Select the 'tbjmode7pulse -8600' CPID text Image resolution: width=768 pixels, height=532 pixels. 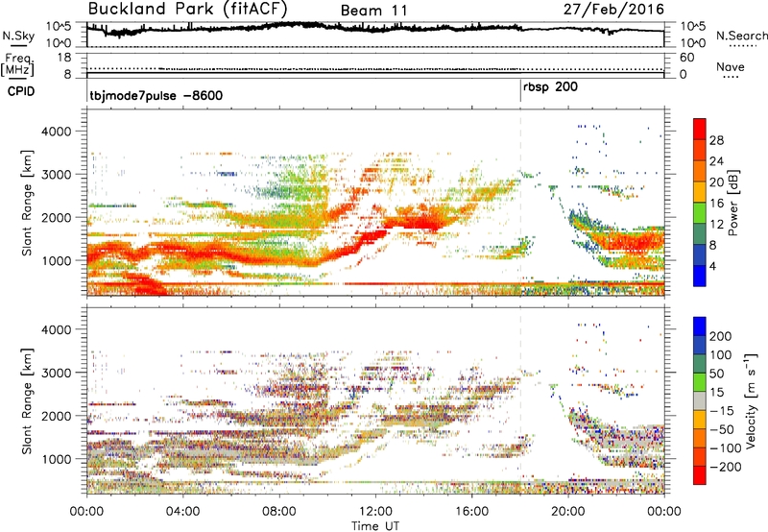[x=156, y=95]
